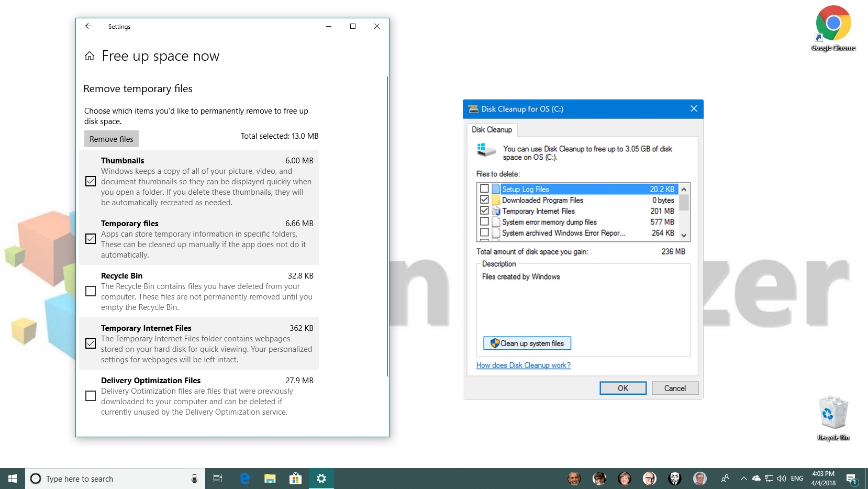Enable the Recycle Bin cleanup checkbox
Image resolution: width=868 pixels, height=489 pixels.
[x=90, y=291]
